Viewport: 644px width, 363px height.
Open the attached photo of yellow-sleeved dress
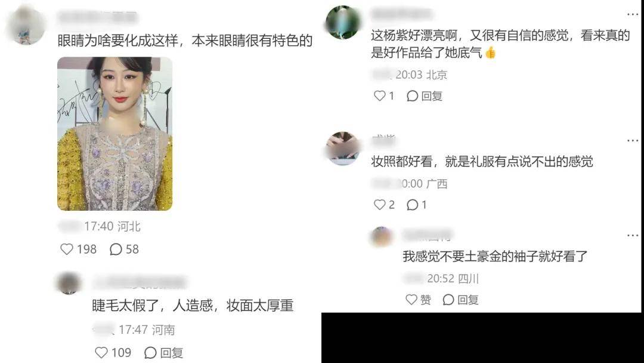(114, 134)
